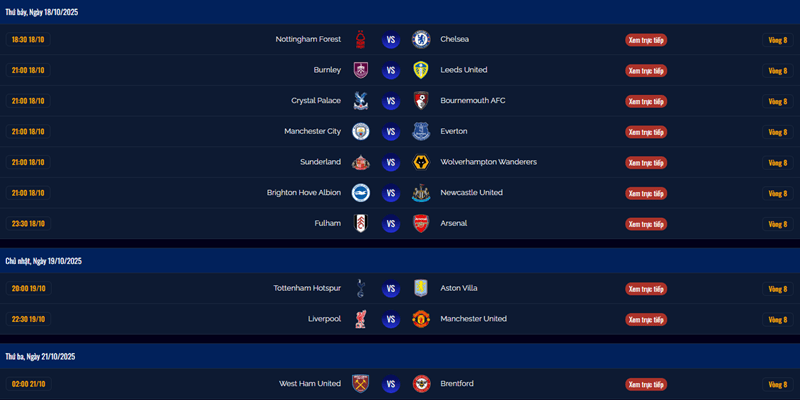The image size is (800, 400).
Task: Select the 21:00 18/10 time for Burnley match
Action: (x=28, y=70)
